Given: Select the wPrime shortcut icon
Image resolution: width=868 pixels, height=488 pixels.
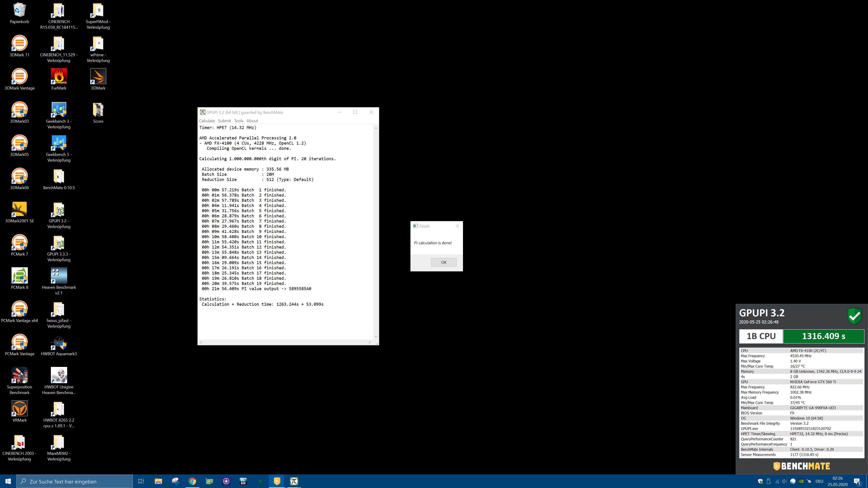Looking at the screenshot, I should click(98, 49).
